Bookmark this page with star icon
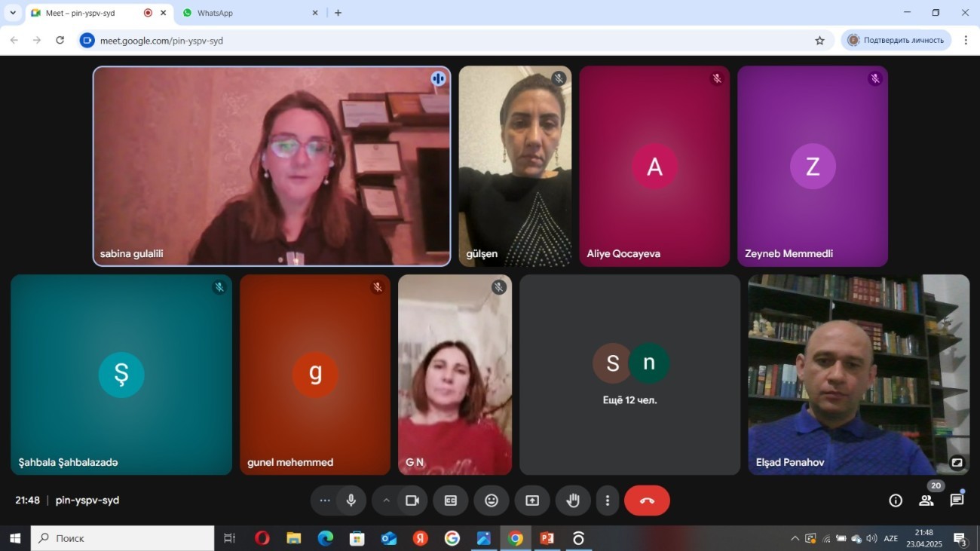This screenshot has width=980, height=551. tap(820, 41)
